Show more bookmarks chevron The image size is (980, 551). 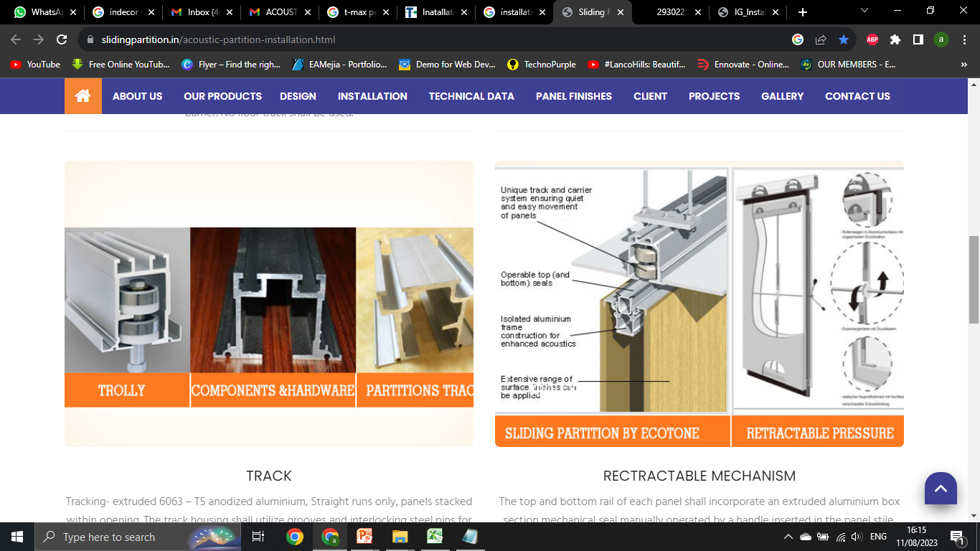(x=964, y=65)
